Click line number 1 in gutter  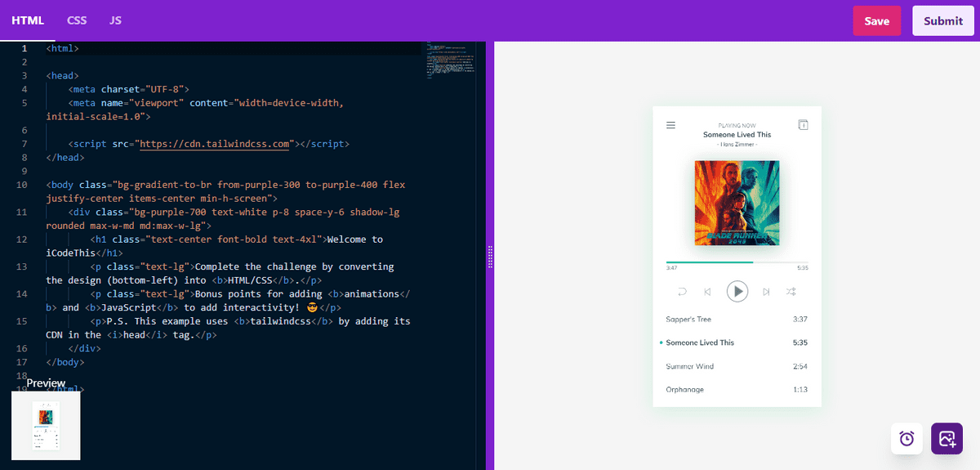pos(24,48)
